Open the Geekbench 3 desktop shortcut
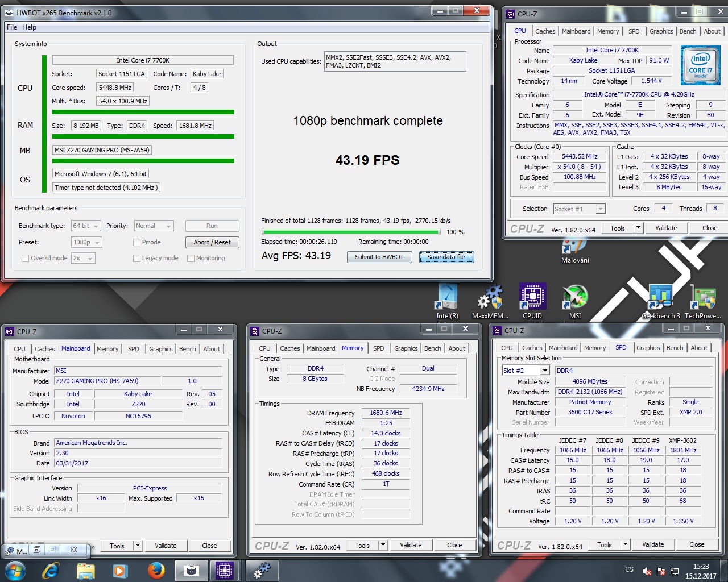 click(x=660, y=301)
